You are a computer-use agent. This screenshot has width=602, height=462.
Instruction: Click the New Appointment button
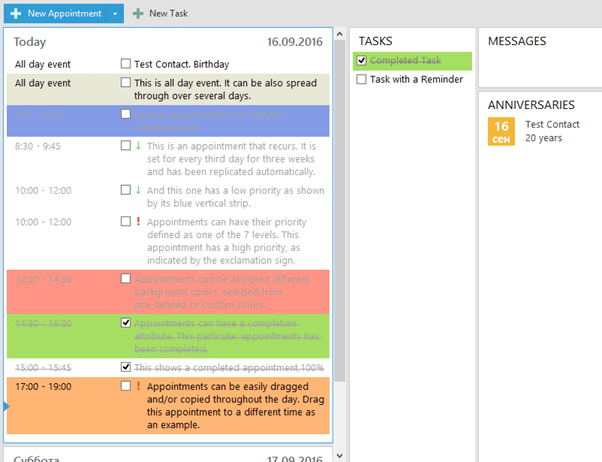[x=55, y=13]
